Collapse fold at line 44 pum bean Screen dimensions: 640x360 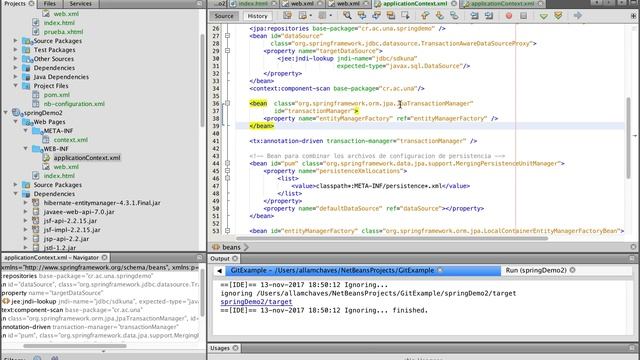tap(227, 163)
